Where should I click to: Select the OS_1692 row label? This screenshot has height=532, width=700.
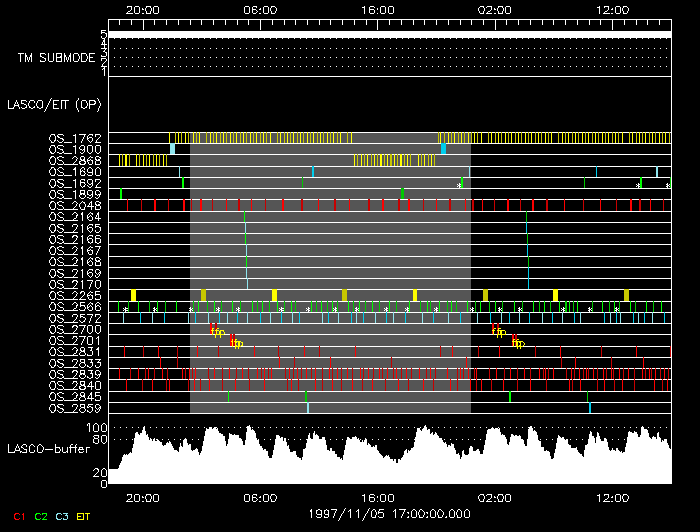click(x=75, y=183)
